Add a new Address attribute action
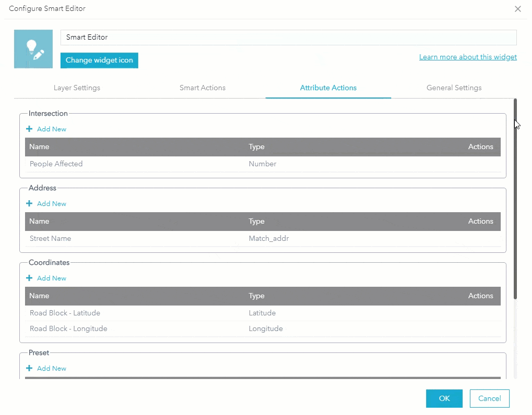The width and height of the screenshot is (532, 415). point(46,203)
